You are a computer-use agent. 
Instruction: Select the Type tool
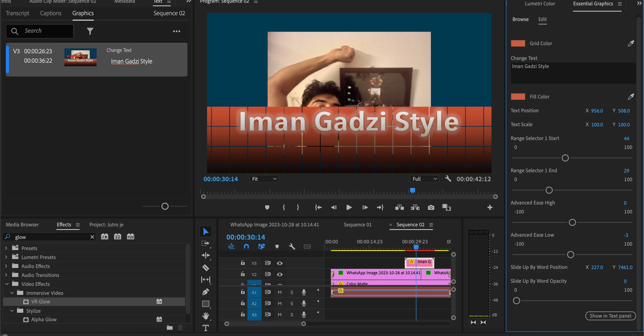(x=205, y=327)
